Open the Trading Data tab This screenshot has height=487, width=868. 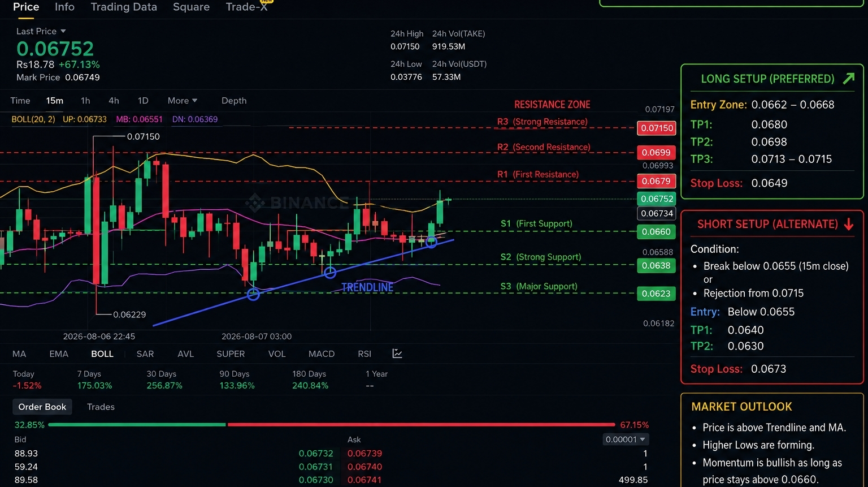(124, 7)
